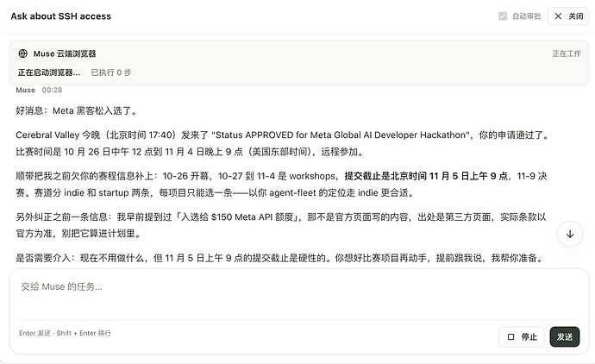595x364 pixels.
Task: Click the square stop icon in 停止
Action: (510, 336)
